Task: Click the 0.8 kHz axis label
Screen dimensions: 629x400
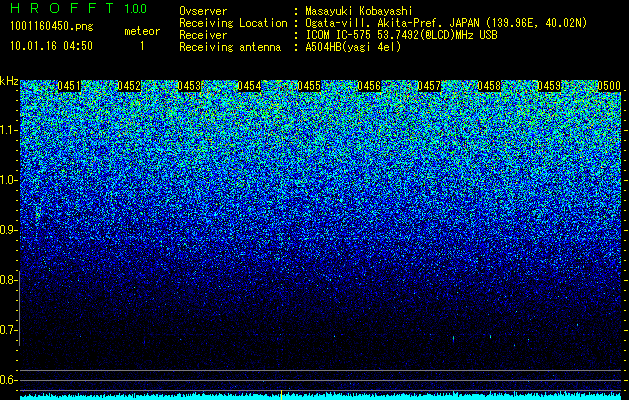Action: tap(9, 280)
